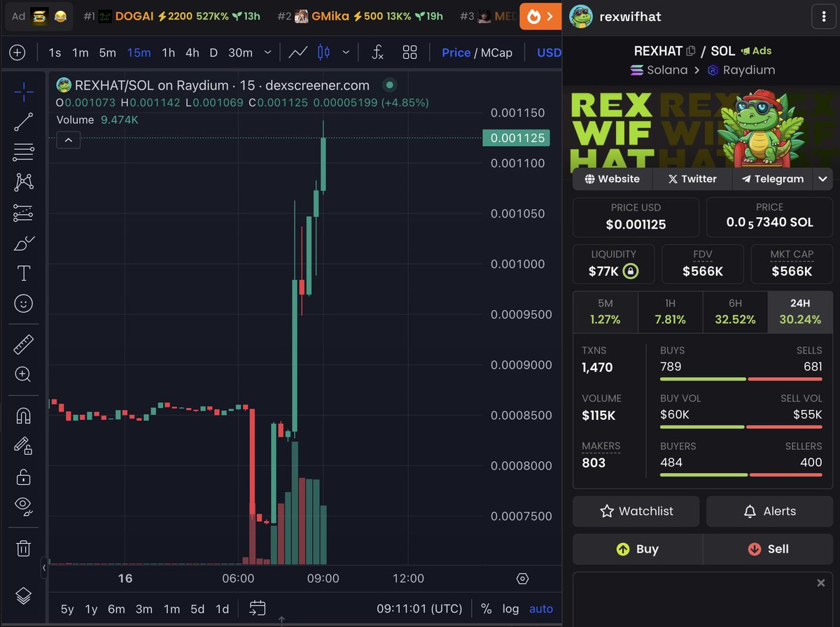This screenshot has width=840, height=627.
Task: Switch chart to Price mode
Action: tap(456, 52)
